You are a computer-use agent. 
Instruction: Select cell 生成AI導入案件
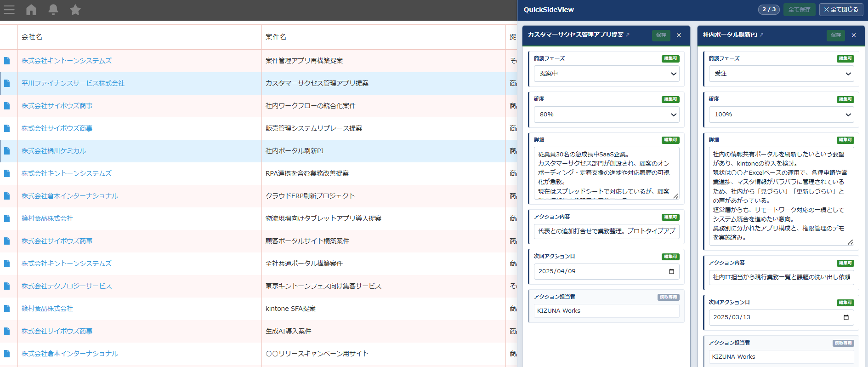point(383,331)
